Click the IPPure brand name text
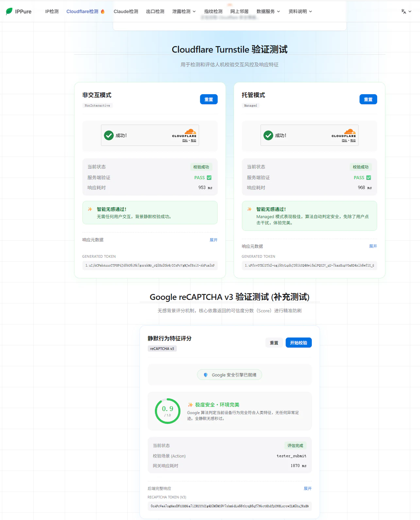The image size is (420, 520). click(23, 11)
